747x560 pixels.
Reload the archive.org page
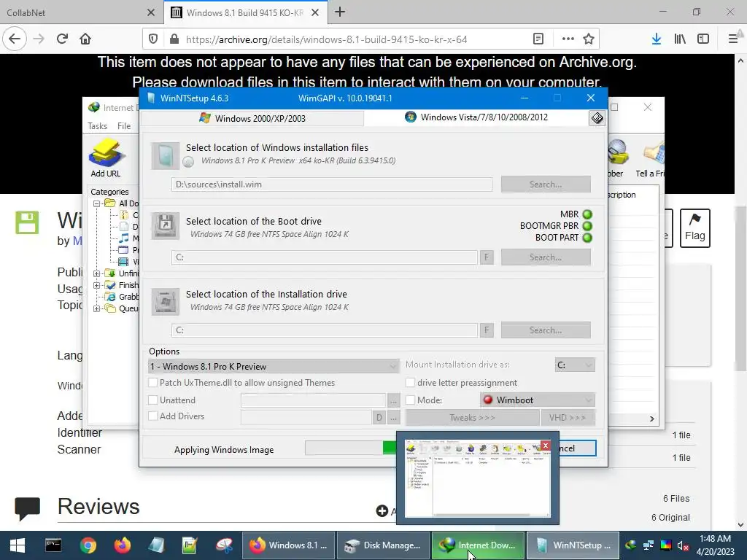(x=62, y=39)
